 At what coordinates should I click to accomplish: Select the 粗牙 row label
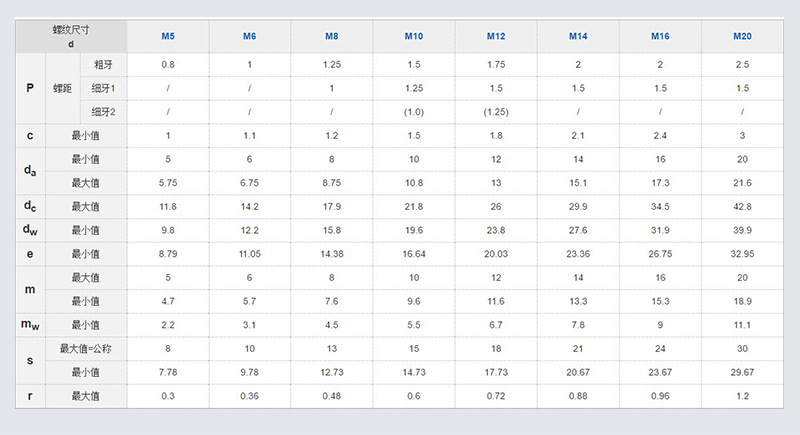(x=103, y=64)
